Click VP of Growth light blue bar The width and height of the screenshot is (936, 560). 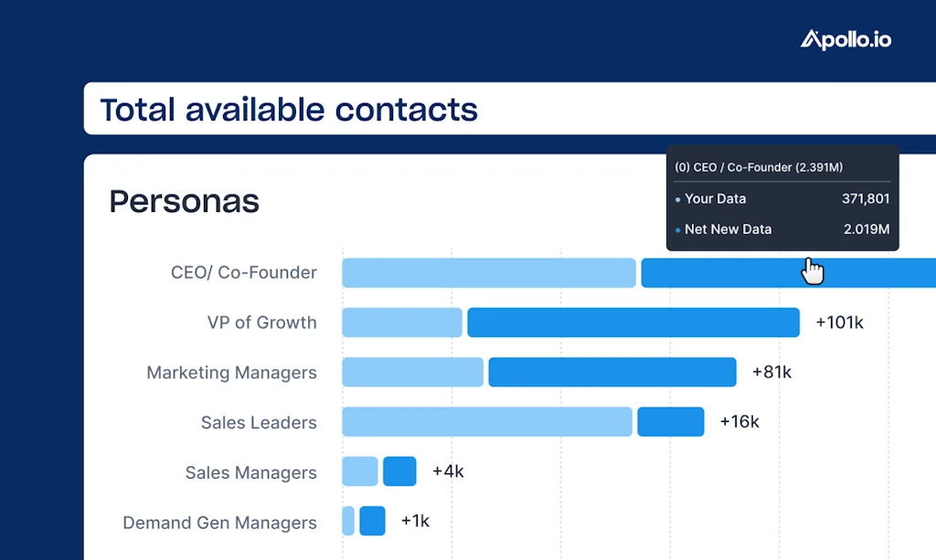pos(402,322)
